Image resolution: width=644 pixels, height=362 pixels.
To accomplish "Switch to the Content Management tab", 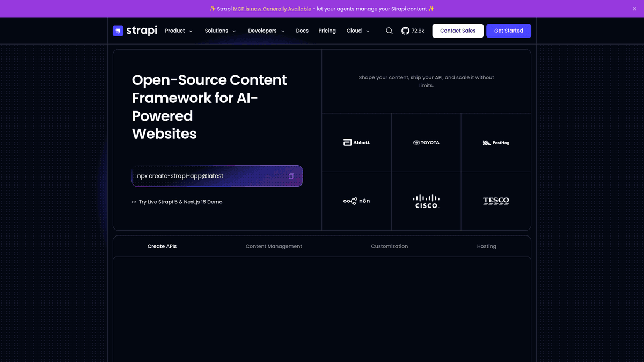I will (x=274, y=246).
